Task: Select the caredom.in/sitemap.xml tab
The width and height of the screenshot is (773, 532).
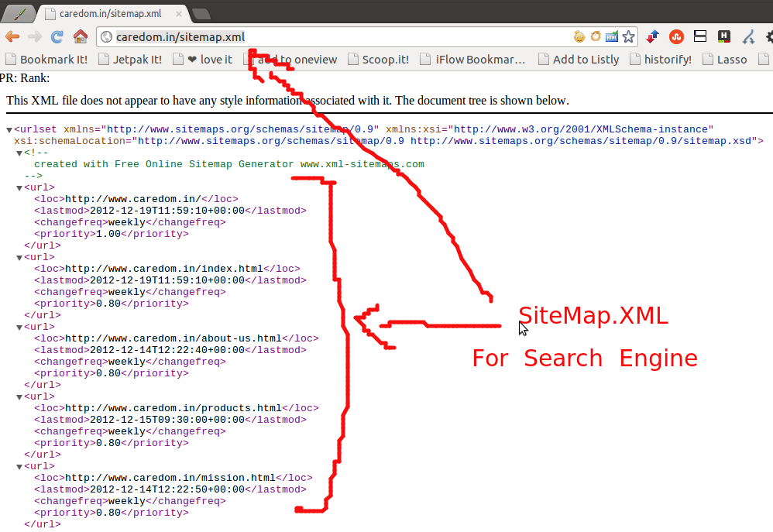Action: (x=111, y=14)
